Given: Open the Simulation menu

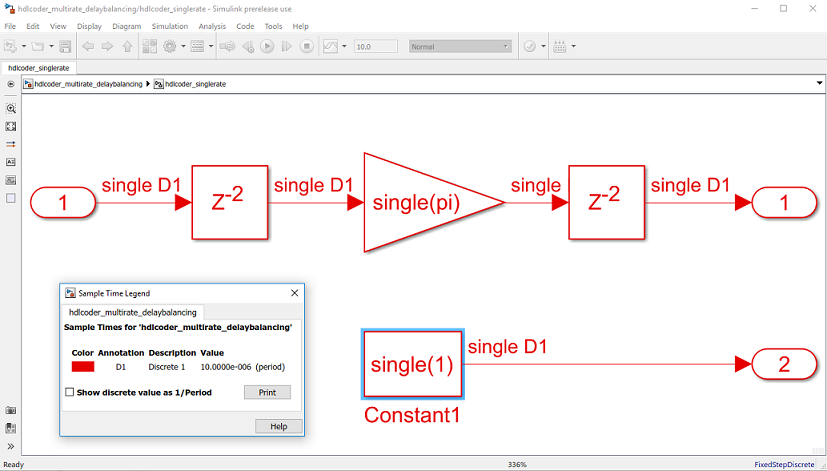Looking at the screenshot, I should pos(170,26).
